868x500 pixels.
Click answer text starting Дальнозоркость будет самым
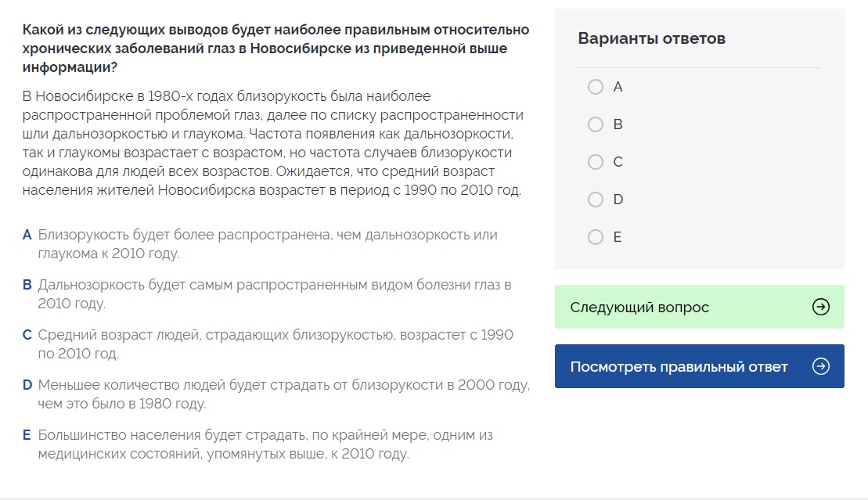point(275,294)
